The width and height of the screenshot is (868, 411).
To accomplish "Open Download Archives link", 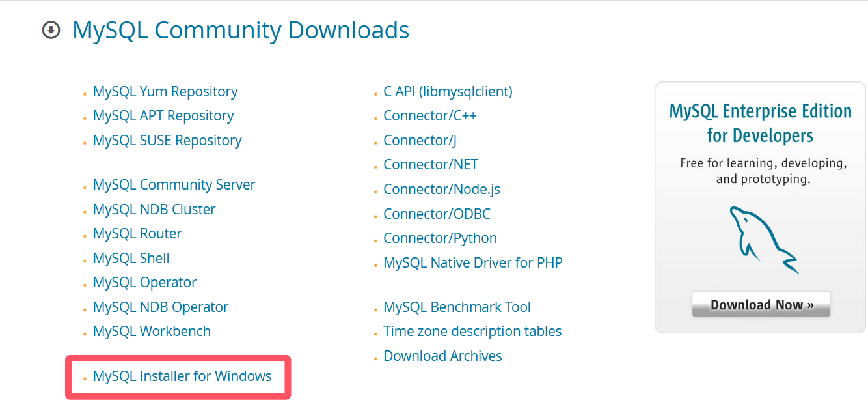I will click(x=442, y=356).
